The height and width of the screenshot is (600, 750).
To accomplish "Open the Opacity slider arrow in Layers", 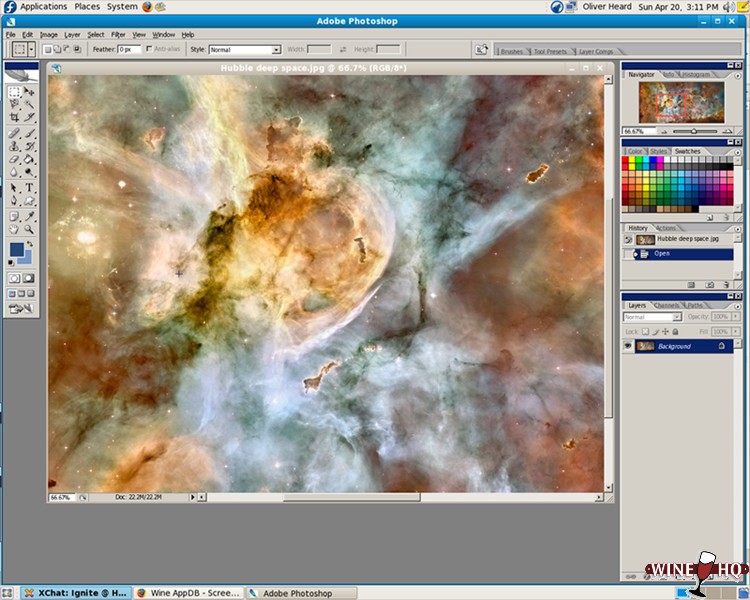I will pyautogui.click(x=735, y=316).
